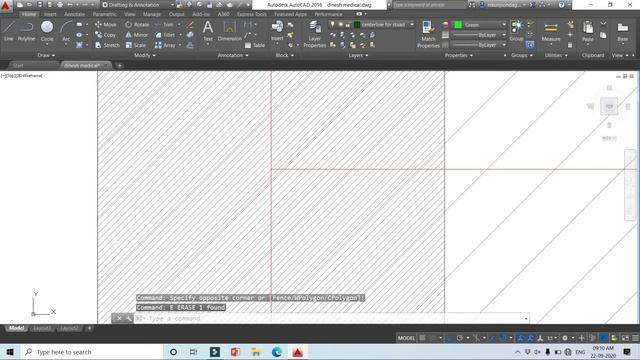
Task: Open the Drafting & Annotation workspace dropdown
Action: click(138, 5)
